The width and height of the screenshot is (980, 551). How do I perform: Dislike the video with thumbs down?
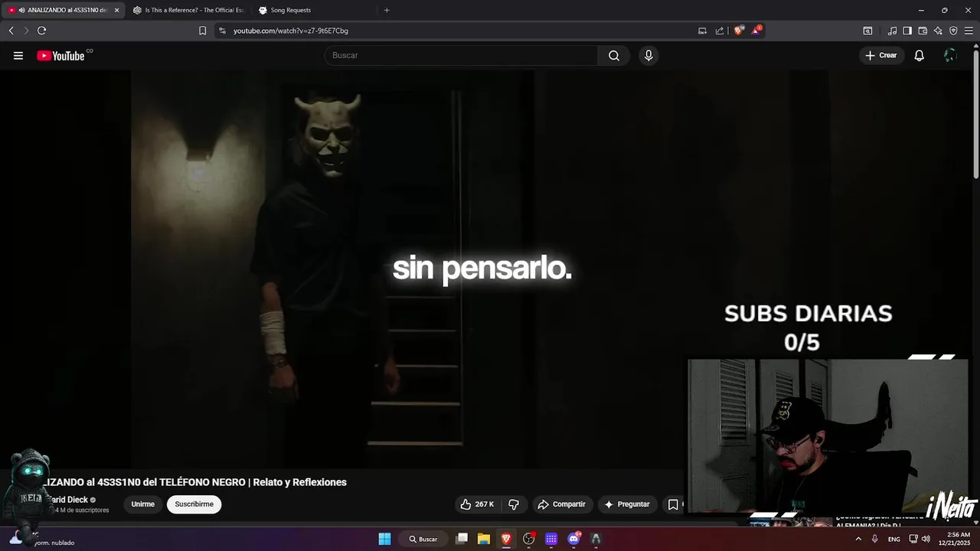[x=514, y=504]
